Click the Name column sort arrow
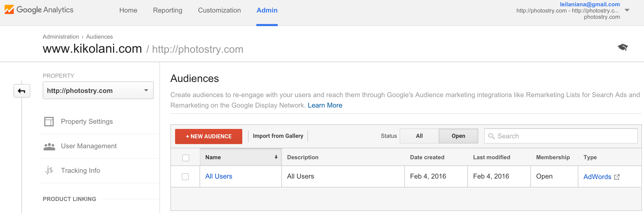The width and height of the screenshot is (644, 213). [x=276, y=157]
